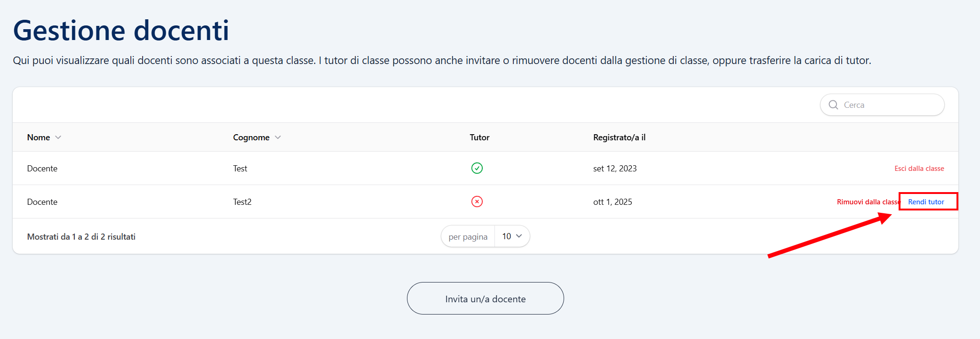Select the Test2 surname cell

click(242, 202)
